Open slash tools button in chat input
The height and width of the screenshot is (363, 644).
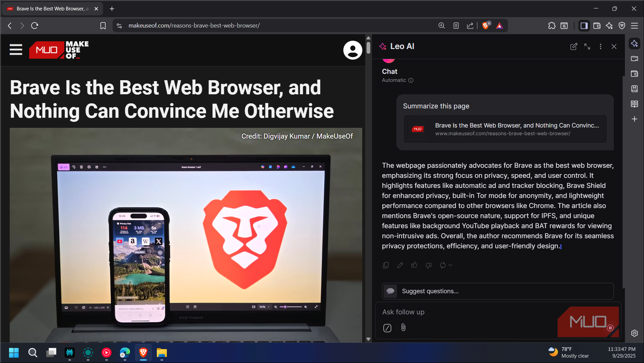pyautogui.click(x=387, y=328)
